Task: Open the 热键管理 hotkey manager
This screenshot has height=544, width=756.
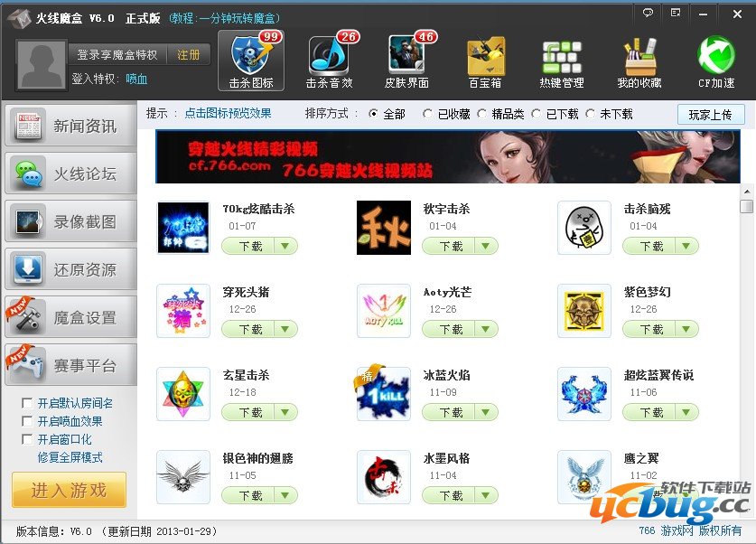Action: click(x=562, y=61)
